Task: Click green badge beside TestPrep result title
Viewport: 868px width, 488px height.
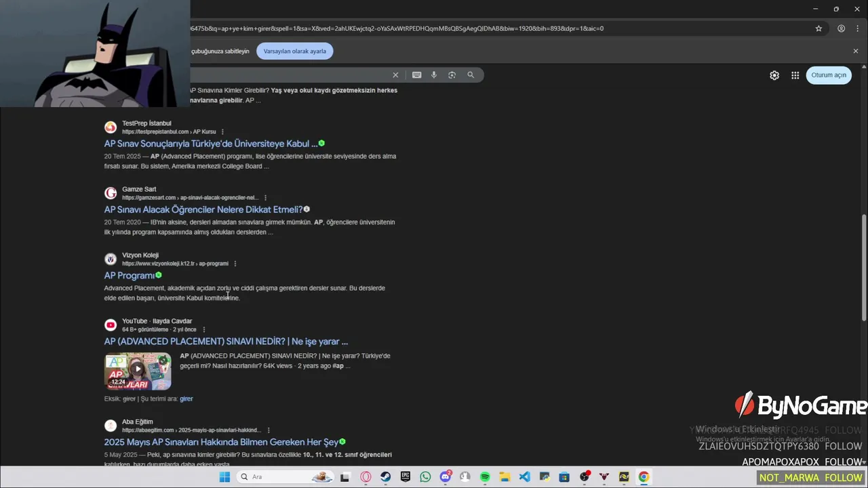Action: pyautogui.click(x=321, y=144)
